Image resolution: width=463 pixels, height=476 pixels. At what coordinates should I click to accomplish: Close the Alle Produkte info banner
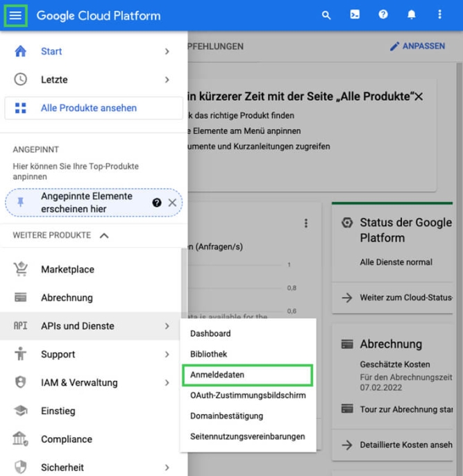pos(419,97)
